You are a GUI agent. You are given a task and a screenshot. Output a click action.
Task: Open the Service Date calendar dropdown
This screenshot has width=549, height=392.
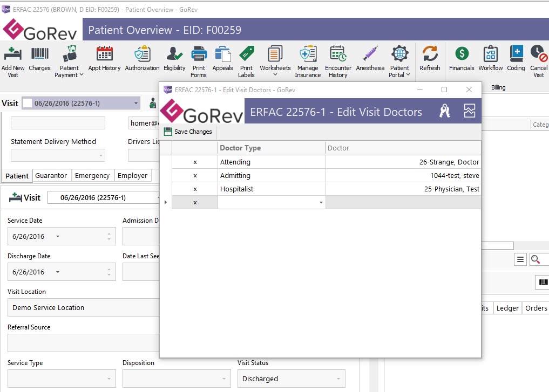point(58,236)
